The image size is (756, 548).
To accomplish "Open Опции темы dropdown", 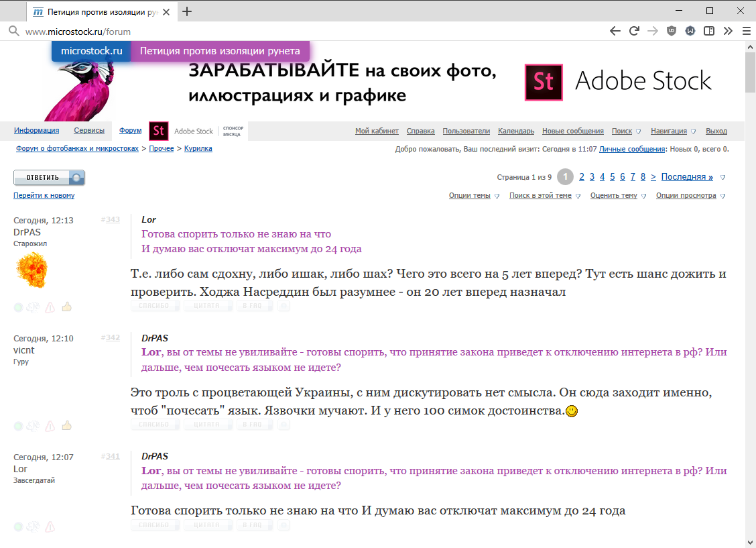I will [x=474, y=195].
